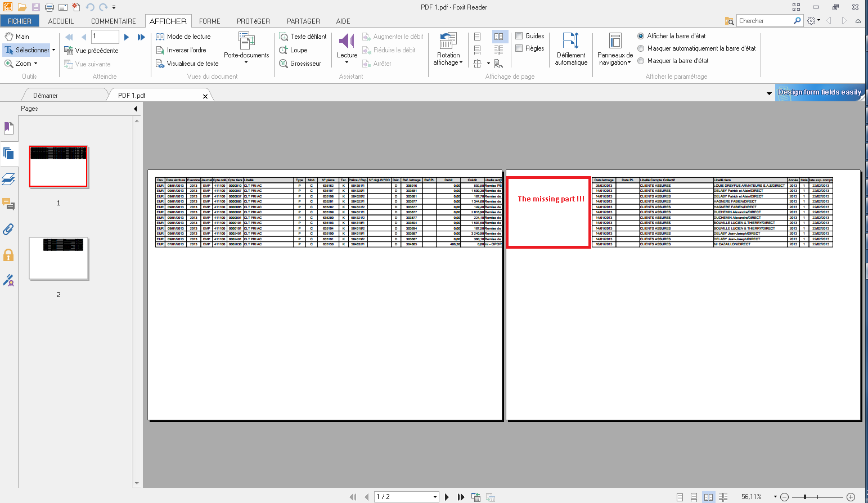Click search folder icon beside Chercher
The height and width of the screenshot is (503, 868).
coord(730,21)
